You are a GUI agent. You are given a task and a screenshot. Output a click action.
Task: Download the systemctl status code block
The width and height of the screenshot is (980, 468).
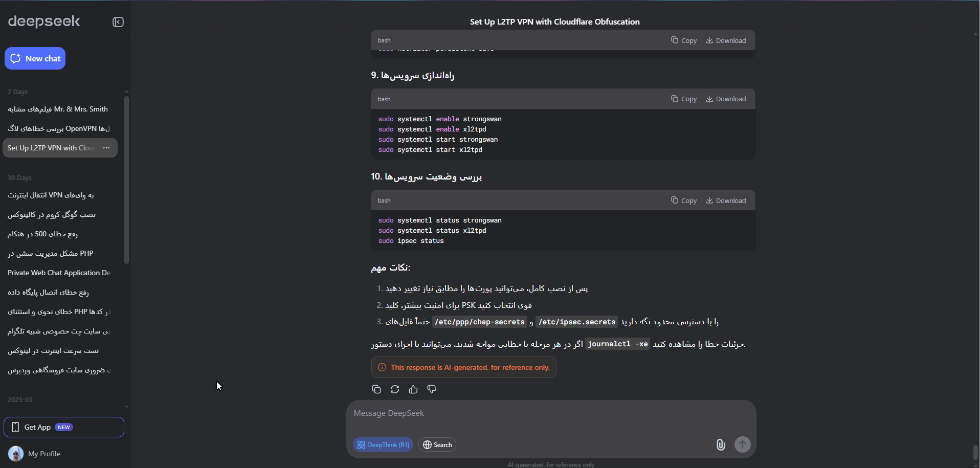[726, 200]
